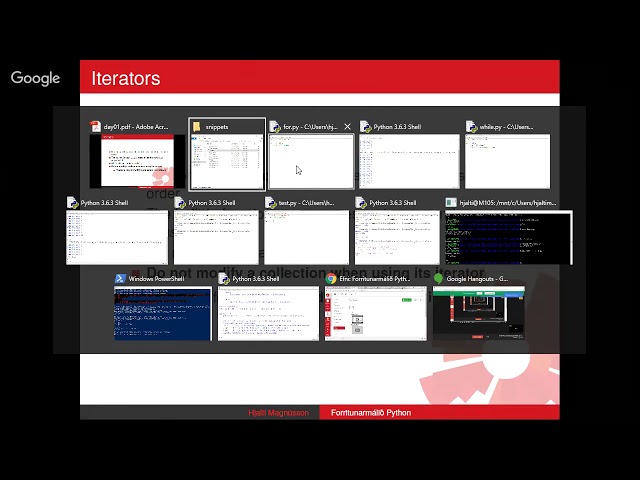Click the 'snippets' window title text
This screenshot has width=640, height=480.
click(x=217, y=127)
